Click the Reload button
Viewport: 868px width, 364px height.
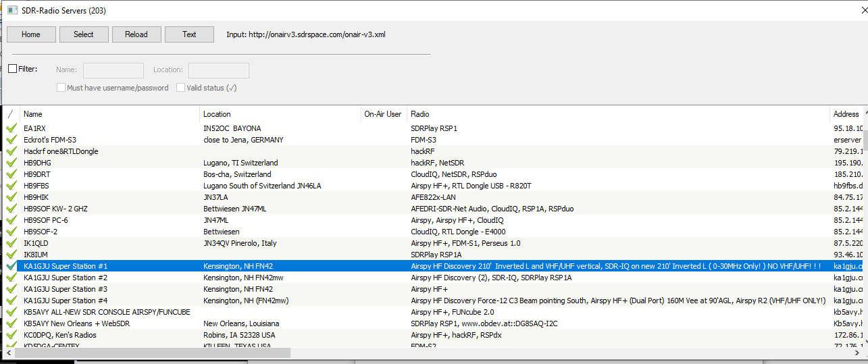[136, 34]
